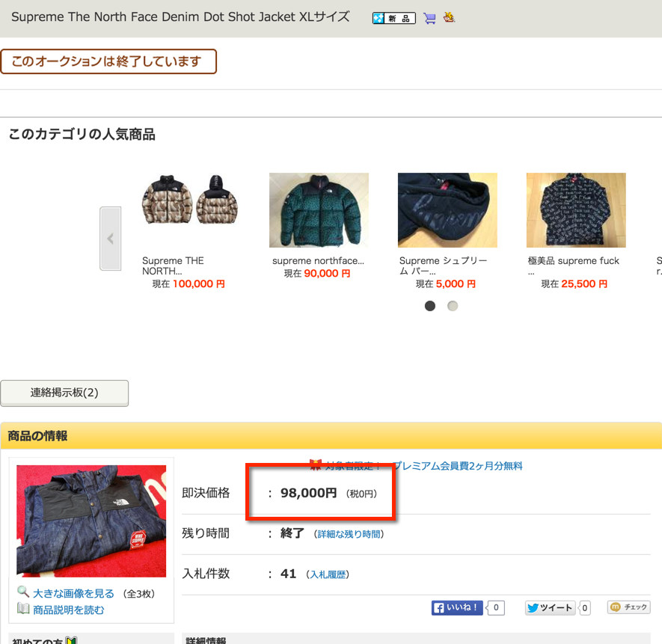Click the 25,500 円 current price
Screen dimensions: 662x644
click(584, 283)
